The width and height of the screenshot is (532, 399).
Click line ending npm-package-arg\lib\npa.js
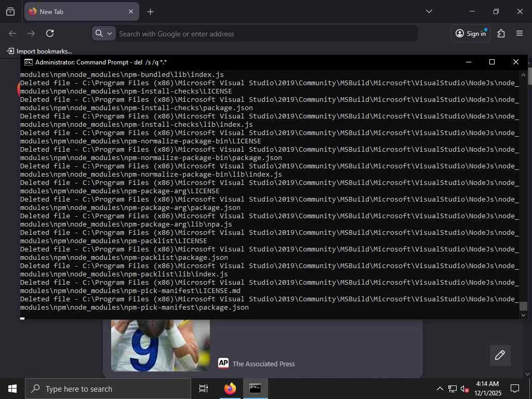click(x=126, y=224)
